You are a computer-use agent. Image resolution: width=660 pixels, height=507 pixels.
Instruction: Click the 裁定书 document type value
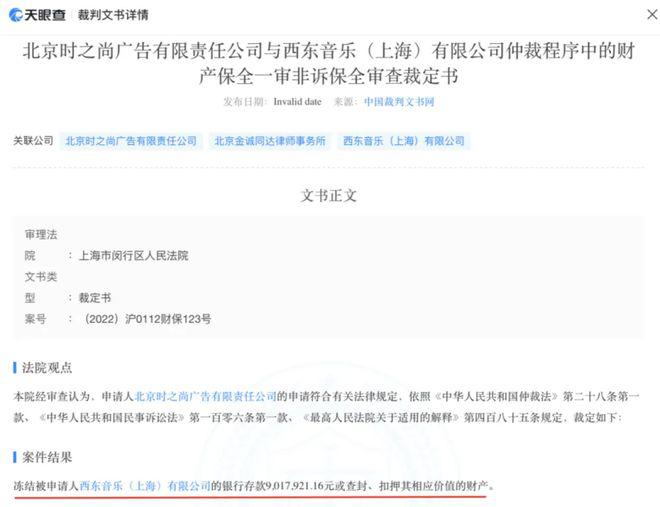tap(95, 298)
